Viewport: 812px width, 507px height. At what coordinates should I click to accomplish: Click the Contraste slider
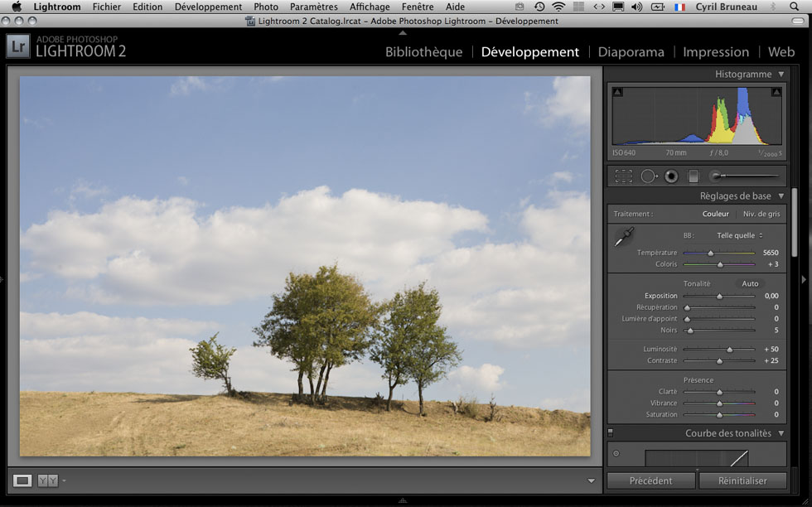tap(719, 360)
